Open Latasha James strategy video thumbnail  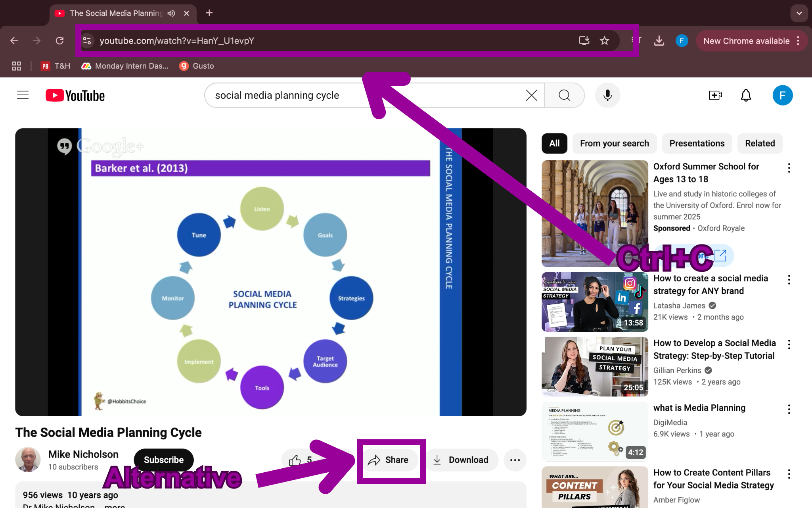(595, 302)
